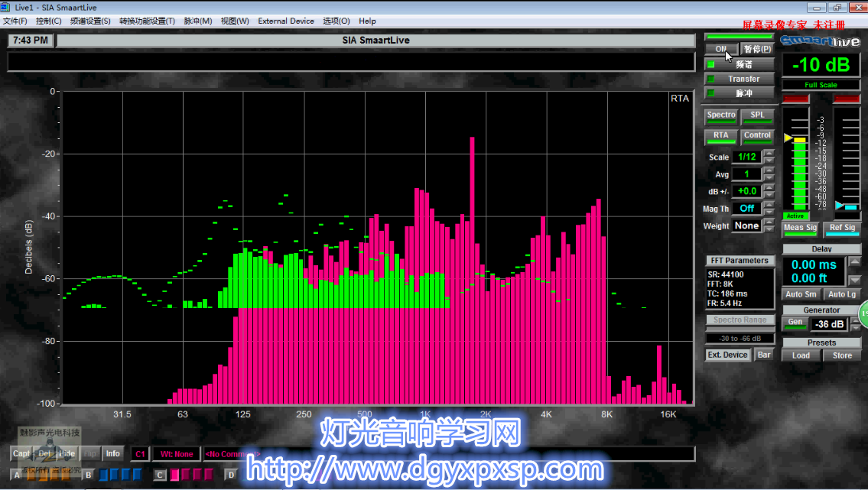
Task: Toggle the Gen signal generator
Action: [x=795, y=323]
